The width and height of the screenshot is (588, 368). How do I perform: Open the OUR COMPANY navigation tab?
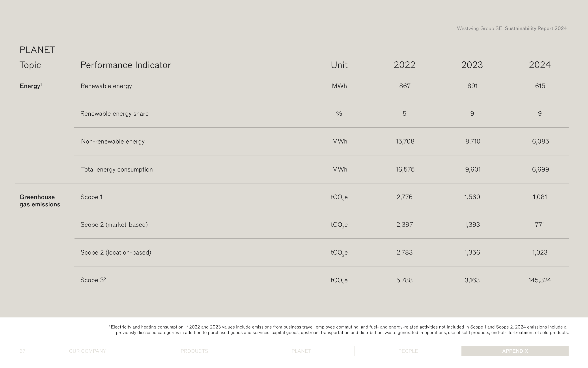(88, 351)
